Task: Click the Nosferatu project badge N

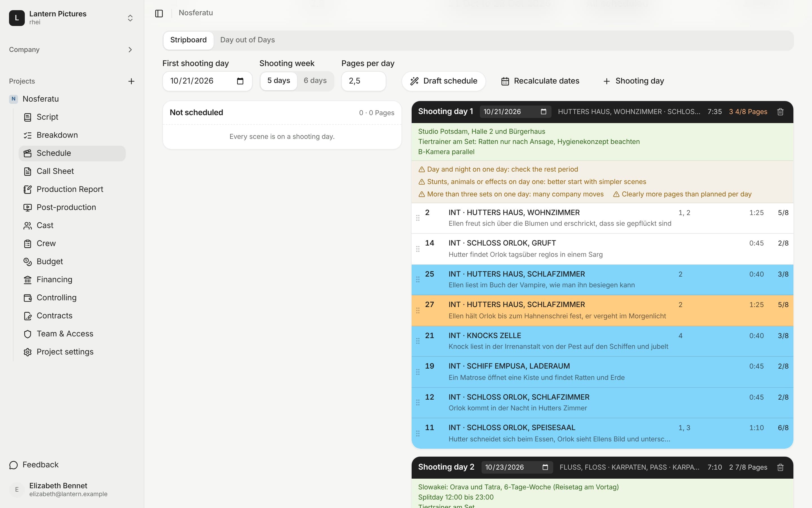Action: pos(14,99)
